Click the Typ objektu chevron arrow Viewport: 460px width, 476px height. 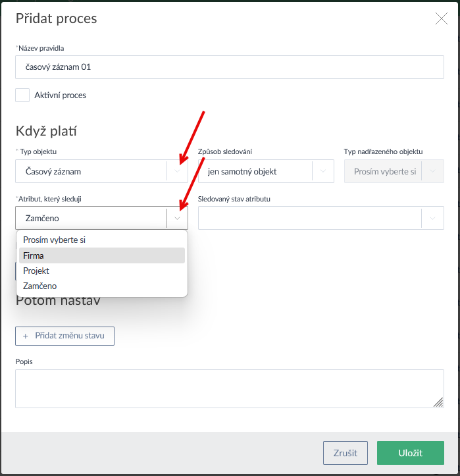tap(177, 171)
